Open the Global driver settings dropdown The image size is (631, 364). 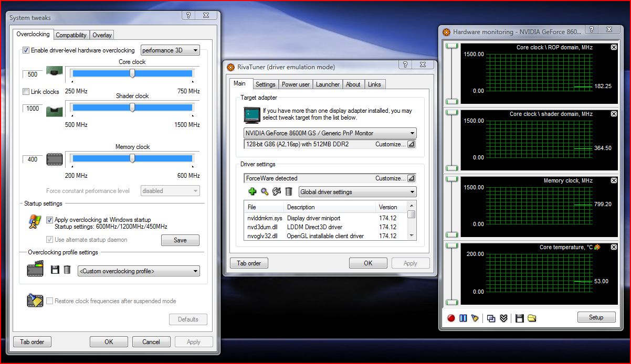[x=357, y=192]
